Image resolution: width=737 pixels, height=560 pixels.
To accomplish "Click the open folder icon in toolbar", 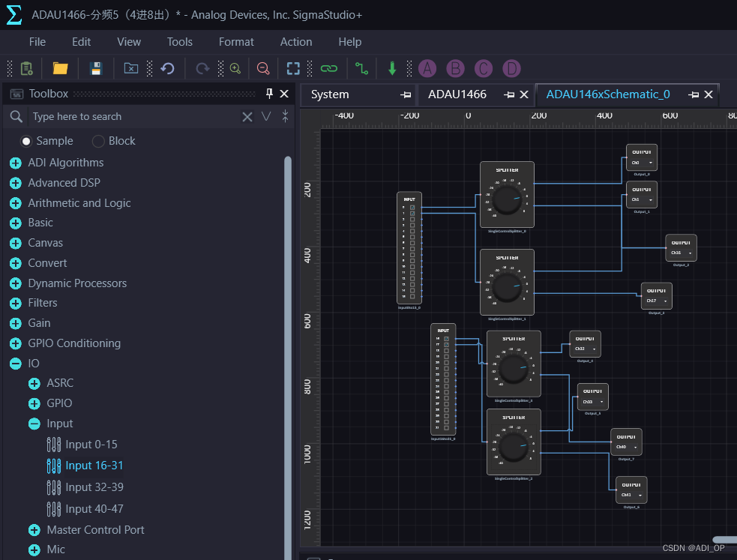I will coord(60,68).
